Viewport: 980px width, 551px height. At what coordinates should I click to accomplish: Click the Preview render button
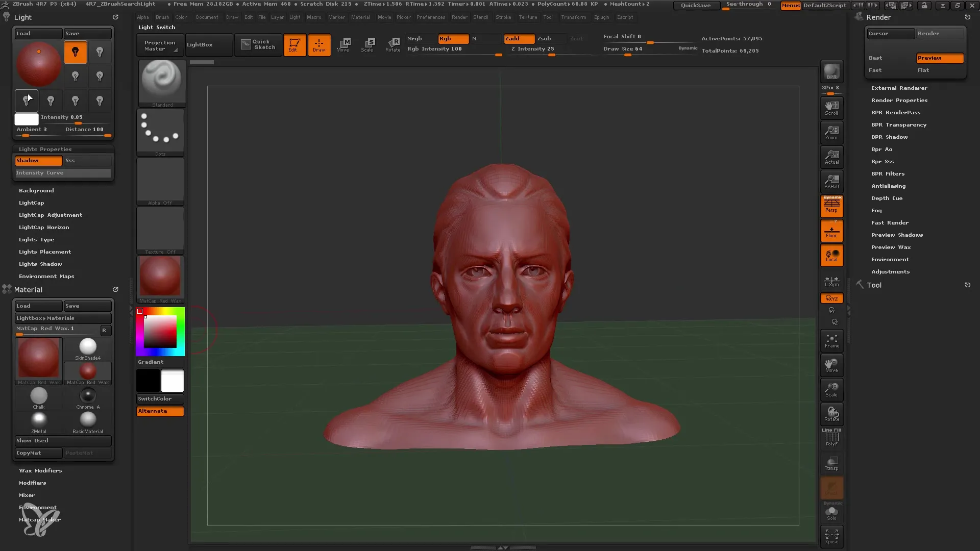tap(939, 58)
